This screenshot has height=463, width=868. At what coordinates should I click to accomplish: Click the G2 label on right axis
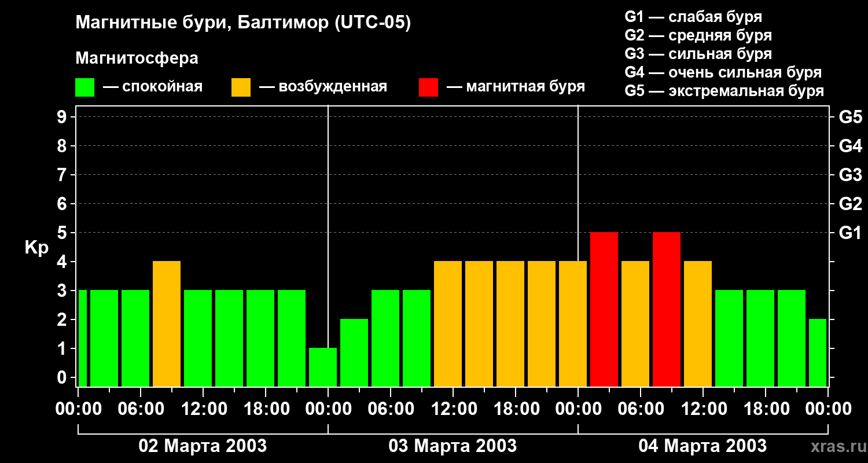coord(851,204)
